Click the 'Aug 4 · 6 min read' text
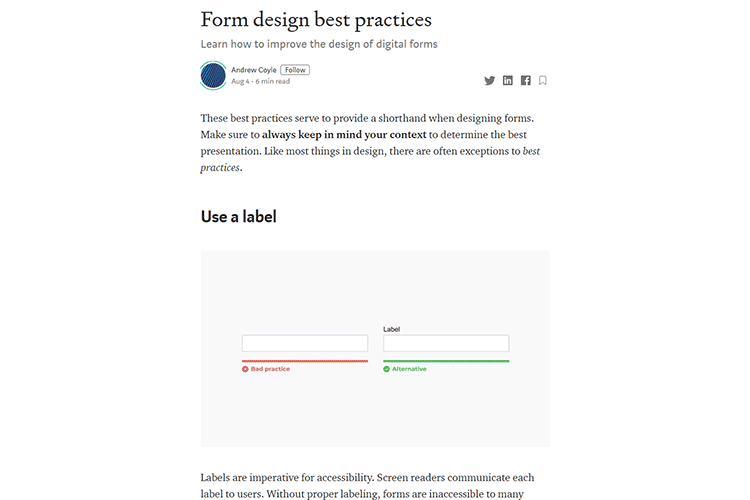This screenshot has width=750, height=500. (x=259, y=82)
